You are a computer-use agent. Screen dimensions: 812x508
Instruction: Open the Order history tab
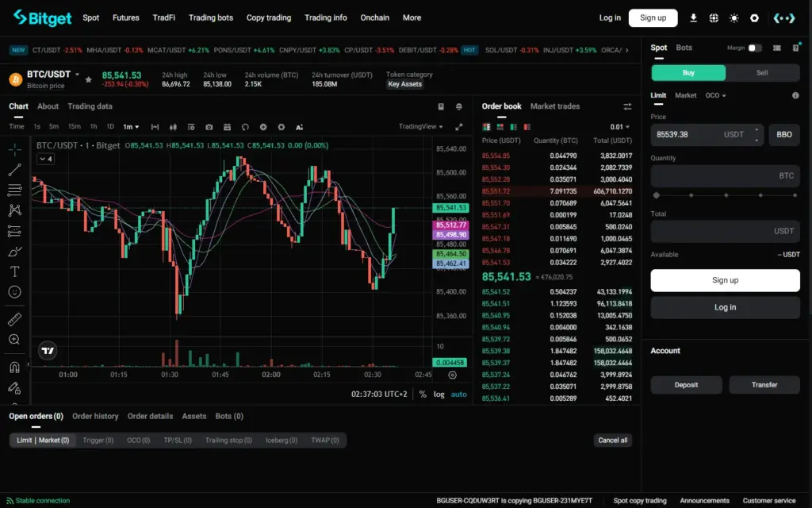point(95,416)
